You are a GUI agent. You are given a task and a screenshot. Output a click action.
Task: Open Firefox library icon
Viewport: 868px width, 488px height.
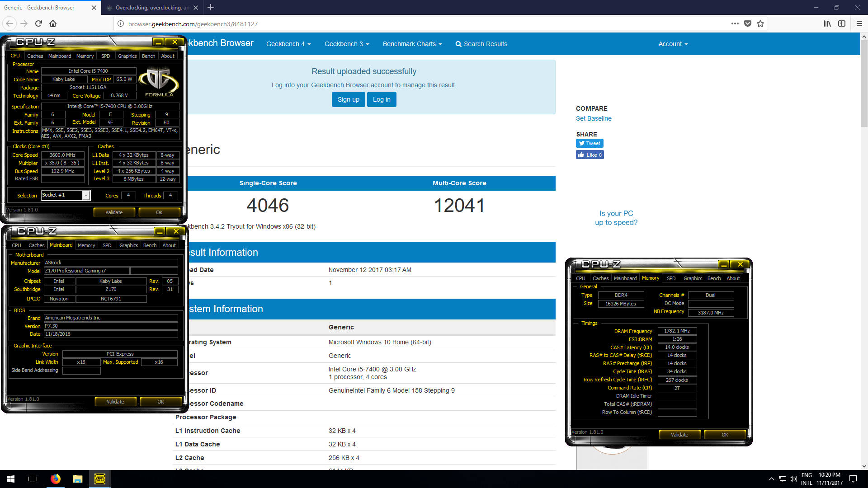coord(827,23)
